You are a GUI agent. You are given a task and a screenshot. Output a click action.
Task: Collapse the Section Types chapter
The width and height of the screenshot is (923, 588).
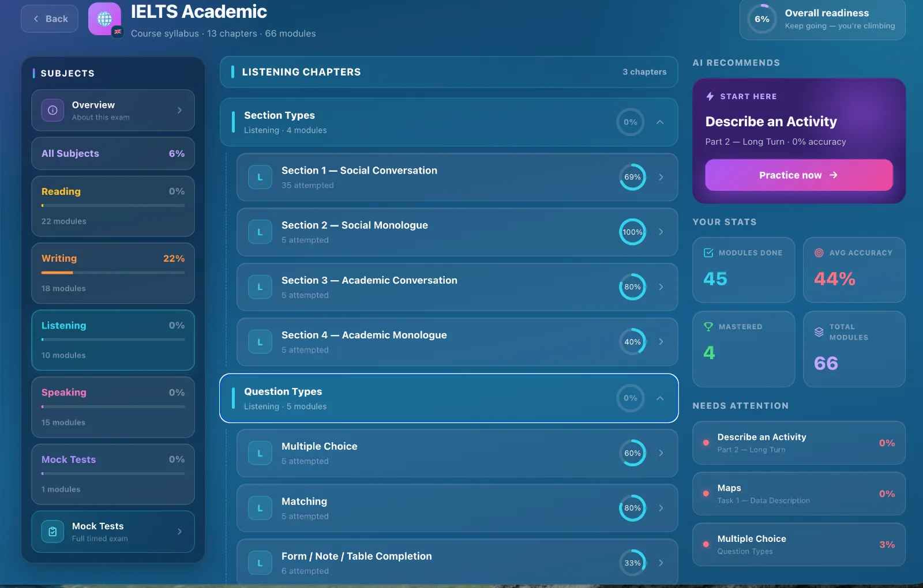660,122
